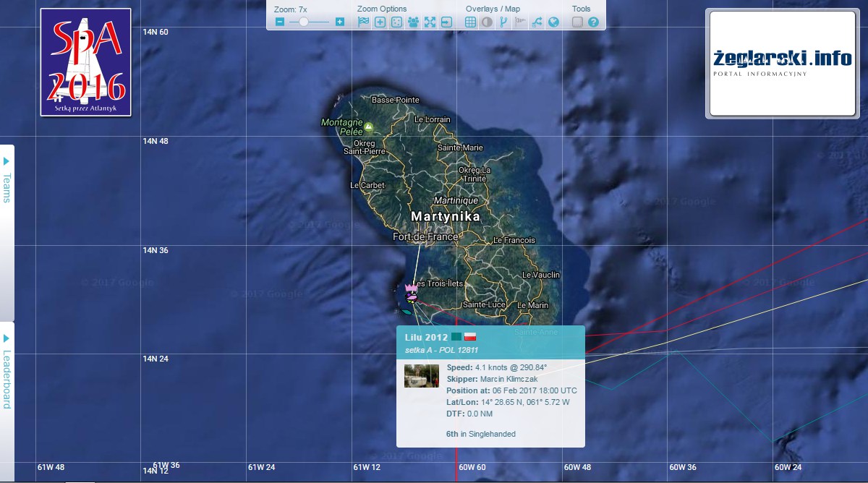Click the 'Le Vauclin' map label
868x483 pixels.
pos(541,275)
